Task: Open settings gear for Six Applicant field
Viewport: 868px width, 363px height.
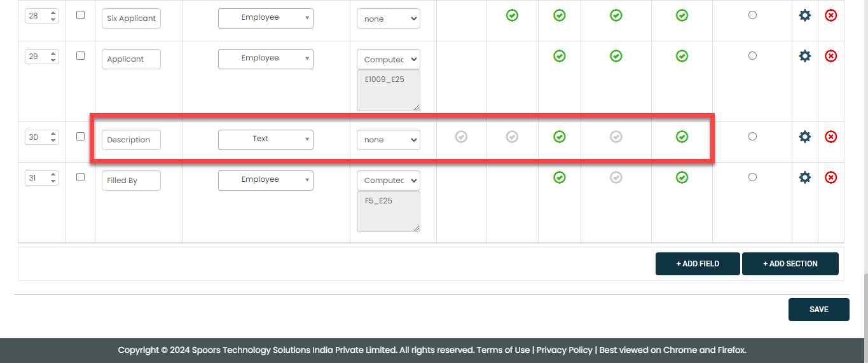Action: pyautogui.click(x=804, y=15)
